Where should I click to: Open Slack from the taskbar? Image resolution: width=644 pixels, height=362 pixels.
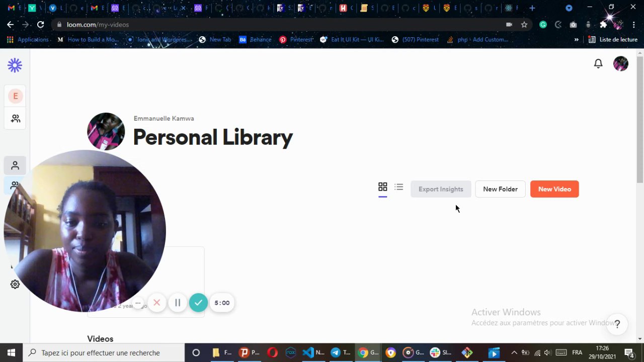pyautogui.click(x=440, y=352)
